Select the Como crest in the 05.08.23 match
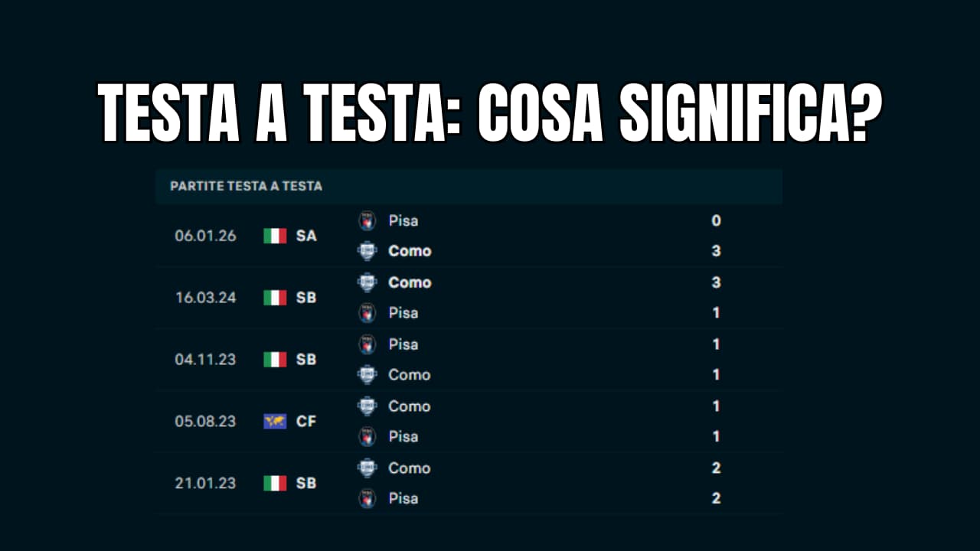Screen dimensions: 980x551 pos(367,406)
